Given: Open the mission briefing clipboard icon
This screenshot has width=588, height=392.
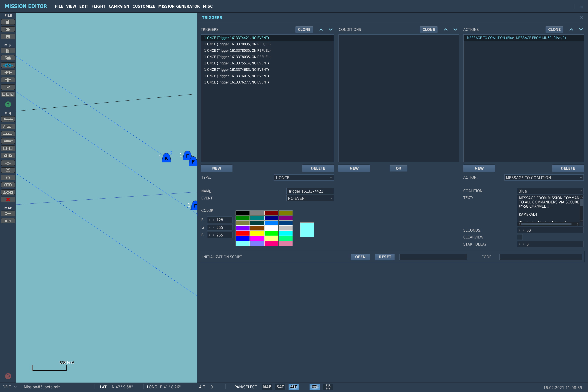Looking at the screenshot, I should [8, 51].
